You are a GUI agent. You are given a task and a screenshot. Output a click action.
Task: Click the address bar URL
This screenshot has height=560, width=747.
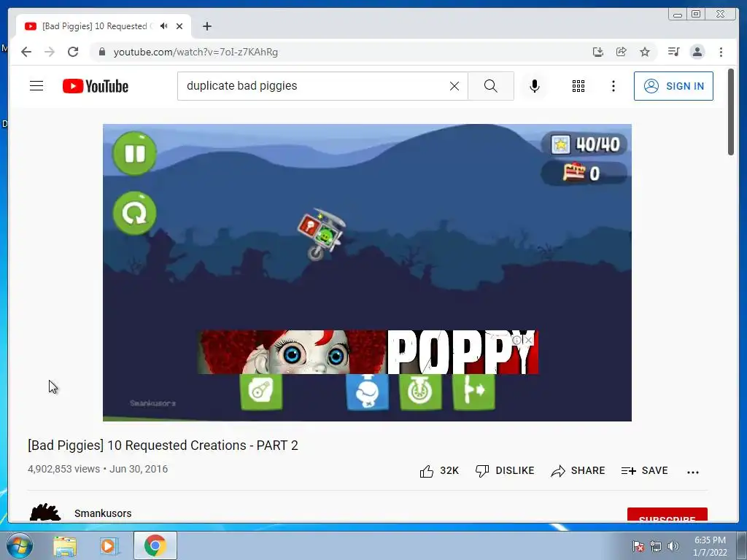(196, 52)
